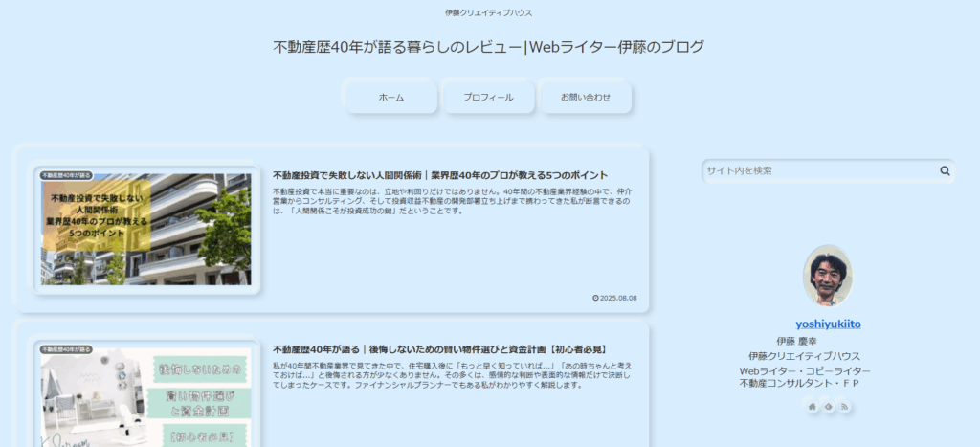This screenshot has height=447, width=980.
Task: Open the Feedly icon under profile
Action: (x=828, y=407)
